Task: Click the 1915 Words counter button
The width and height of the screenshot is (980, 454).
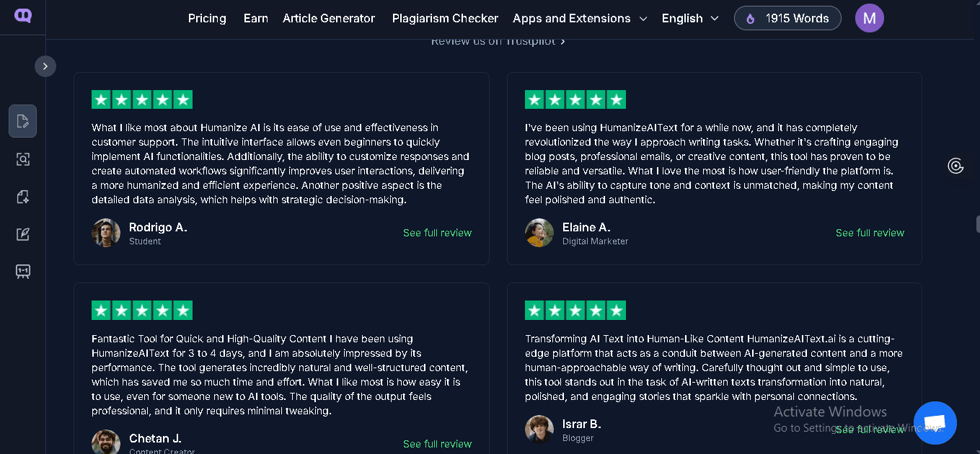Action: (787, 17)
